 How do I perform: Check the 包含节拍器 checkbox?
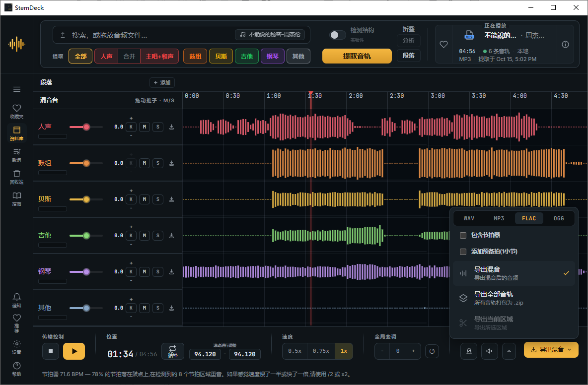tap(463, 235)
